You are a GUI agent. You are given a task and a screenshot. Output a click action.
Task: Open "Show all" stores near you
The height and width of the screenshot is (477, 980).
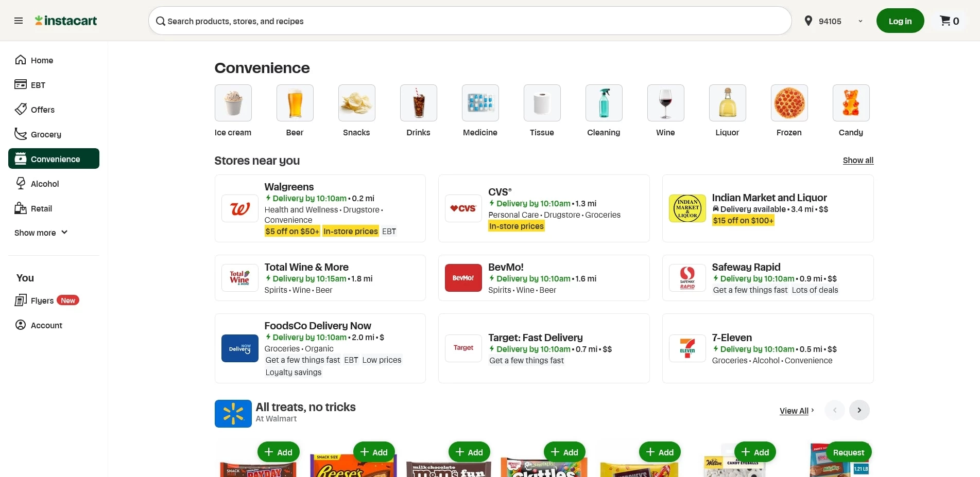(x=857, y=160)
